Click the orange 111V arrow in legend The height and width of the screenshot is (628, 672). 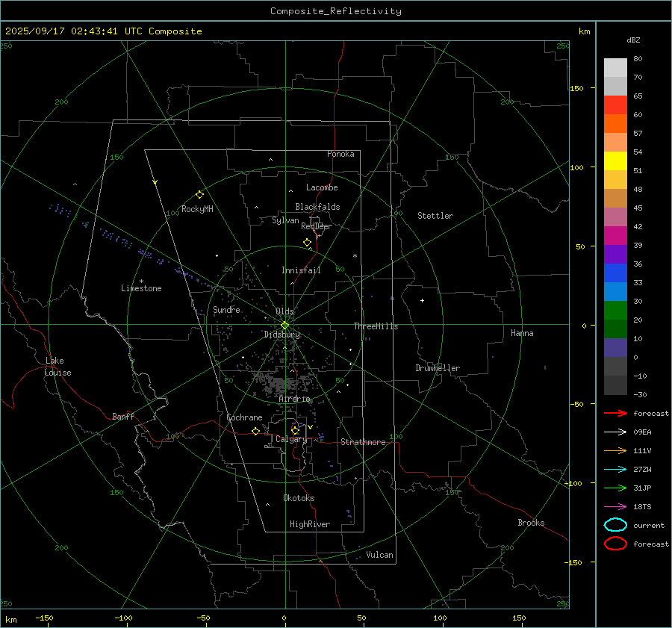pyautogui.click(x=615, y=450)
